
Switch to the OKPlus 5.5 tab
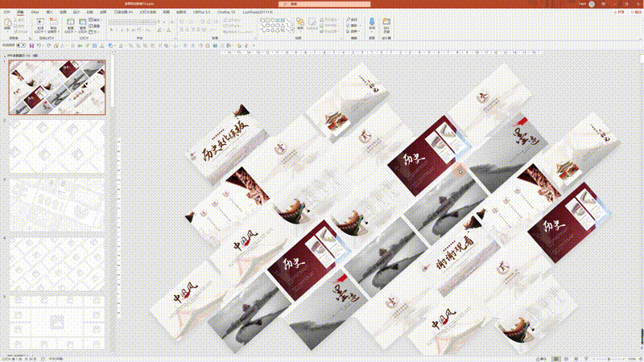(x=202, y=12)
